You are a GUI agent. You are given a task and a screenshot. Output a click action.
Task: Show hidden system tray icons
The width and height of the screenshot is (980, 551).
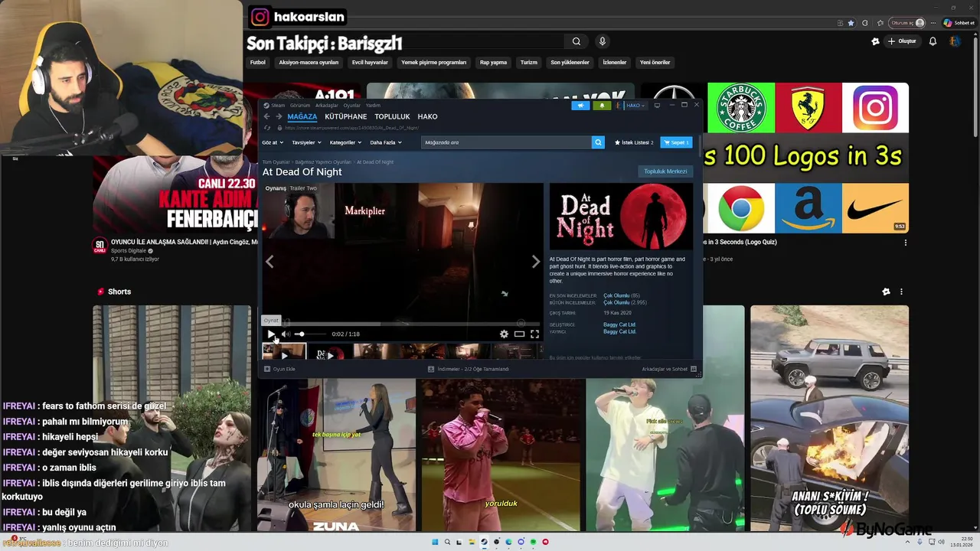pos(909,542)
